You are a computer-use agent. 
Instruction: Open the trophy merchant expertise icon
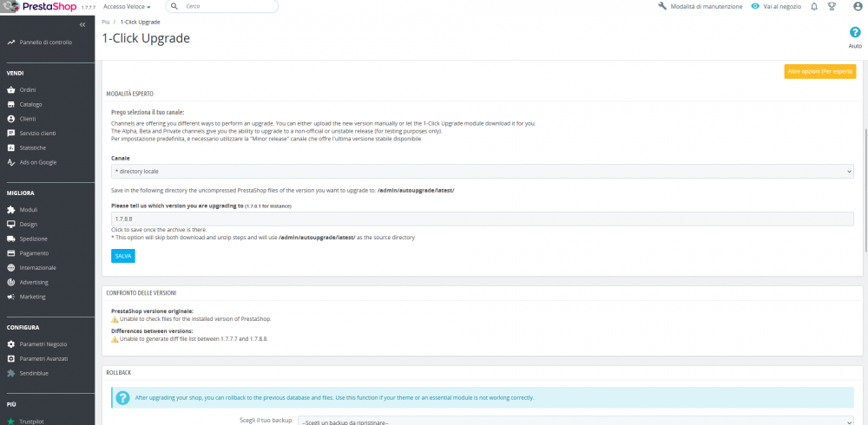point(832,7)
